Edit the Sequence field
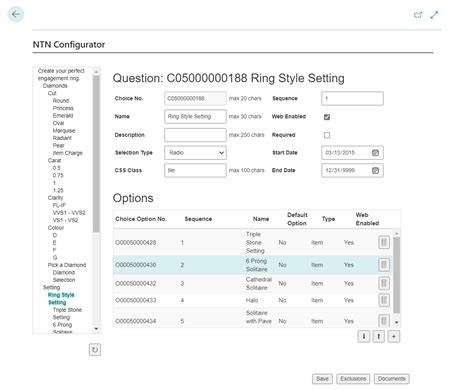474x390 pixels. (x=352, y=98)
